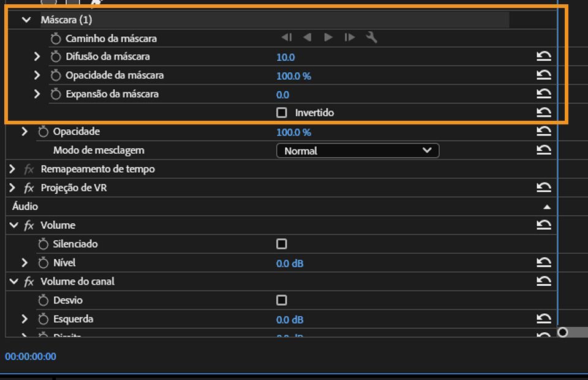
Task: Expand the clip Opacidade property
Action: pyautogui.click(x=24, y=132)
